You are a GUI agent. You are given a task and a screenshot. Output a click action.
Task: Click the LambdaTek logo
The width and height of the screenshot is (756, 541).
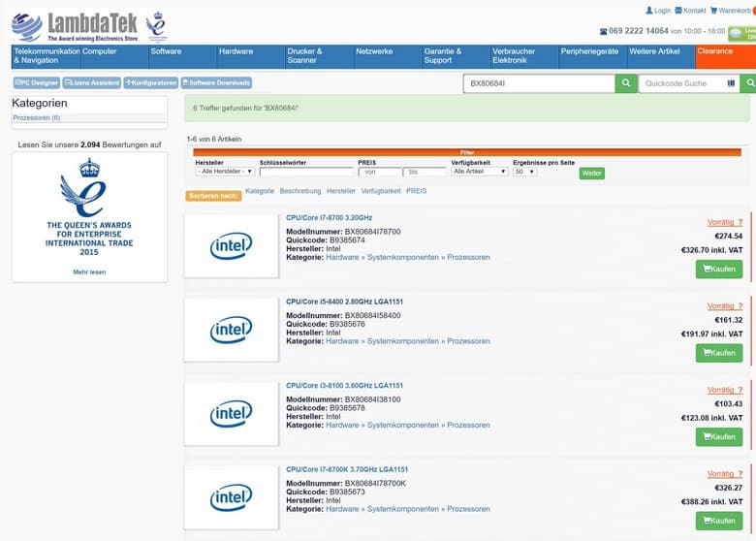coord(75,26)
